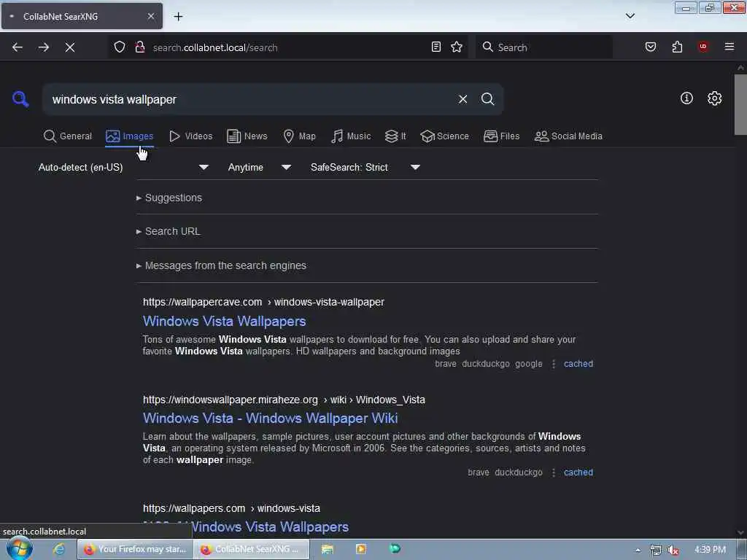Open Windows Explorer folder taskbar icon
747x560 pixels.
pyautogui.click(x=328, y=549)
